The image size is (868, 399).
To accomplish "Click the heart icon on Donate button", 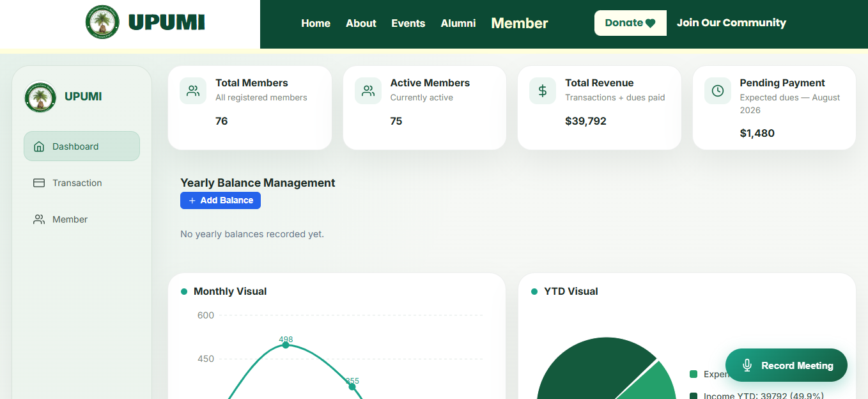I will pyautogui.click(x=651, y=24).
